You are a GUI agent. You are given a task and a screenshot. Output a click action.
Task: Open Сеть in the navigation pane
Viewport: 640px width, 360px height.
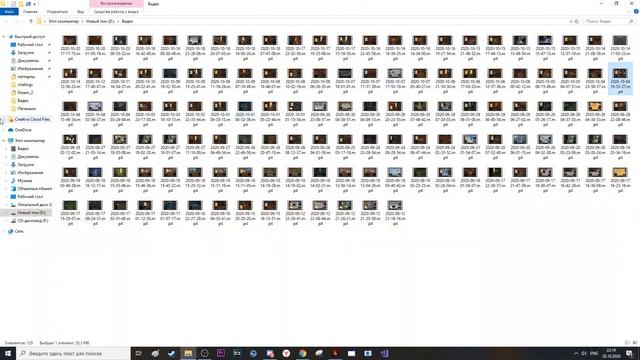(x=19, y=231)
